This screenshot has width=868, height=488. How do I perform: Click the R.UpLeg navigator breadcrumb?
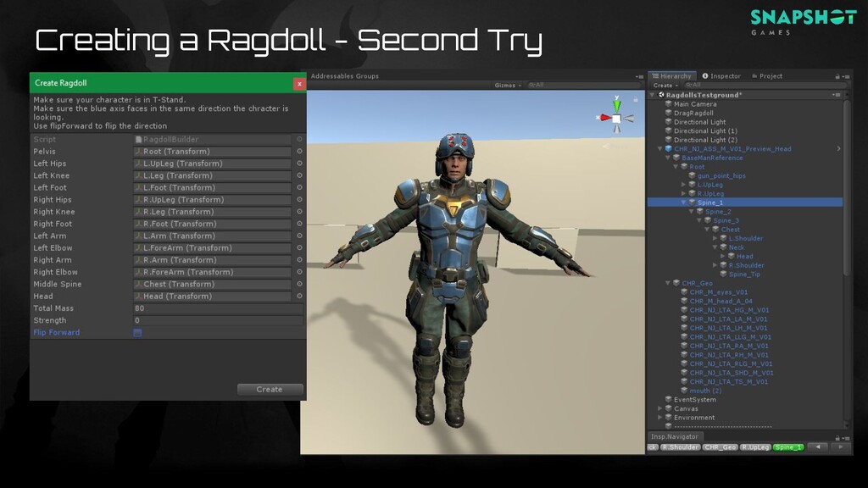pyautogui.click(x=755, y=447)
